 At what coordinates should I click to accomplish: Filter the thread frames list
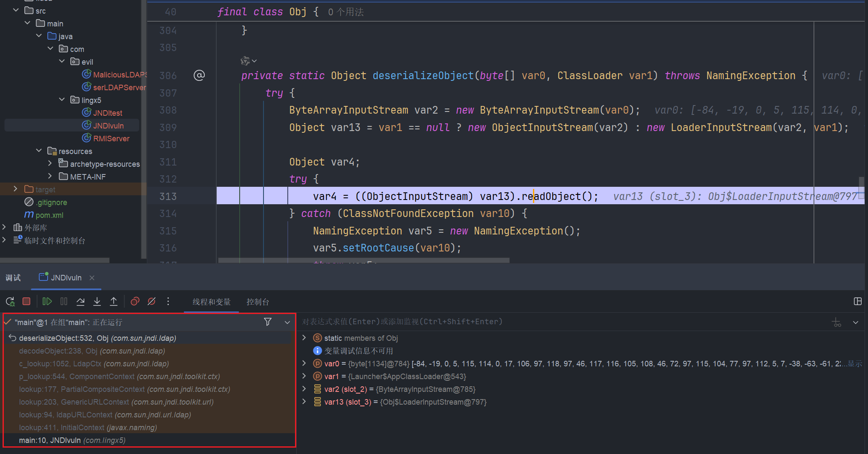[x=268, y=322]
